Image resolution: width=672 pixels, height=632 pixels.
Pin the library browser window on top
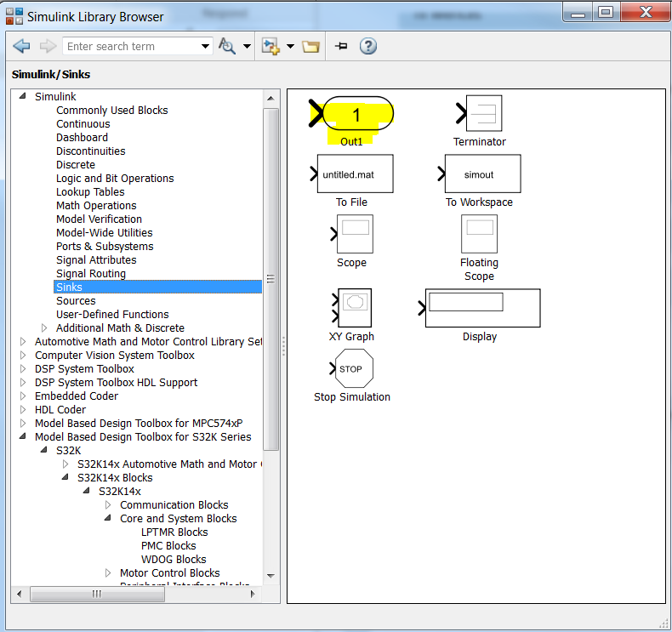pos(341,46)
